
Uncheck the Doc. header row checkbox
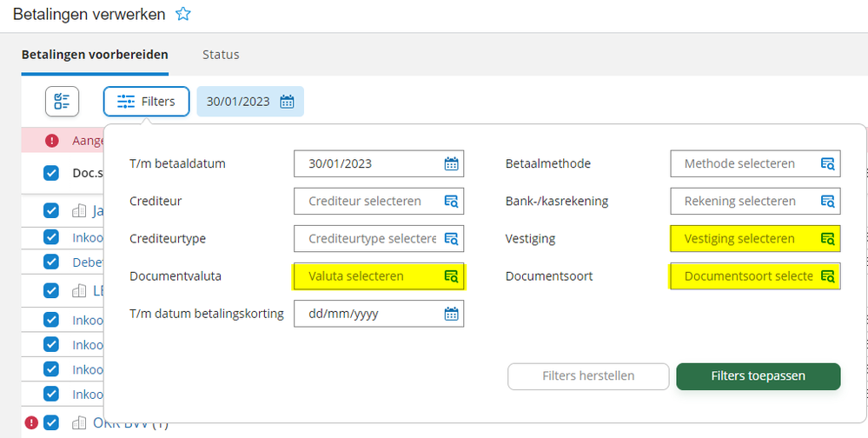click(x=51, y=173)
